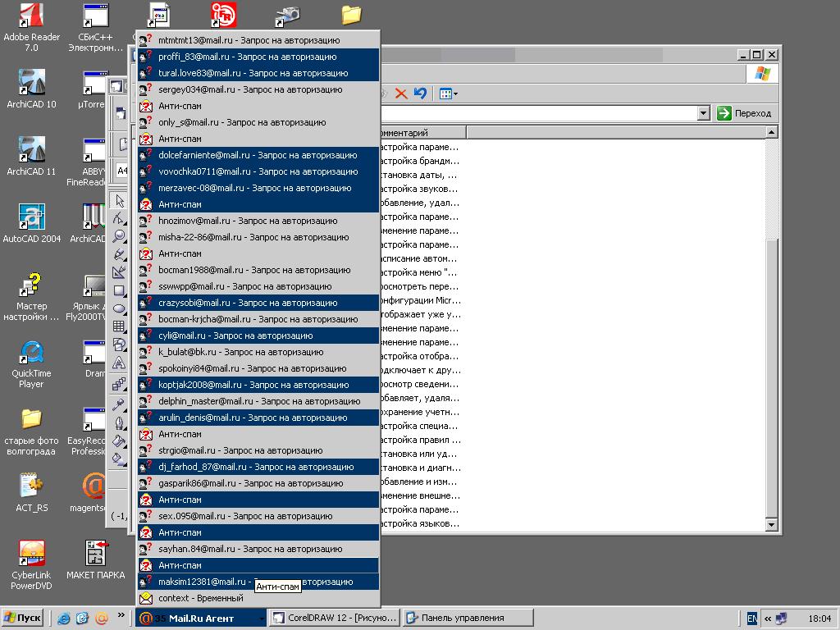Viewport: 840px width, 630px height.
Task: Select proffi_83@mail.ru authorization request
Action: (258, 57)
